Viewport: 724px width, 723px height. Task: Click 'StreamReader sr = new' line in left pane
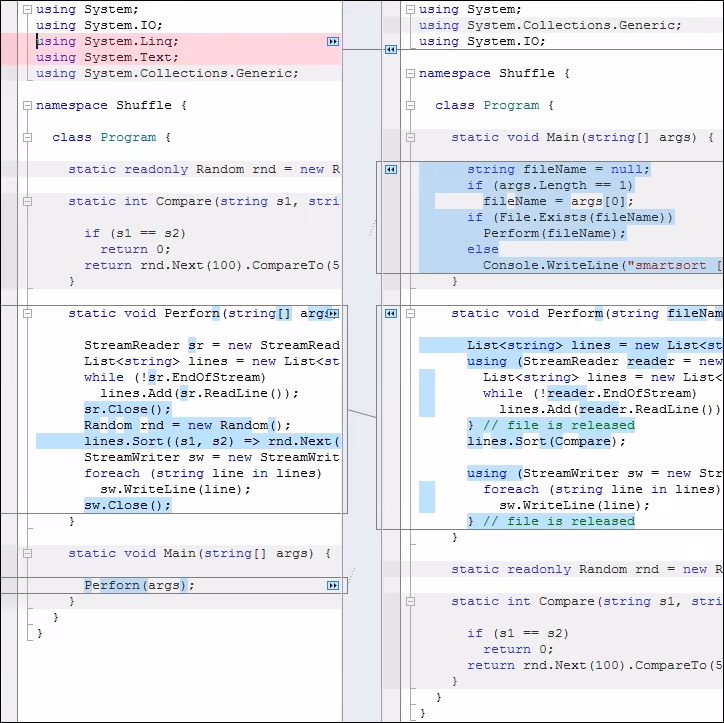tap(212, 345)
